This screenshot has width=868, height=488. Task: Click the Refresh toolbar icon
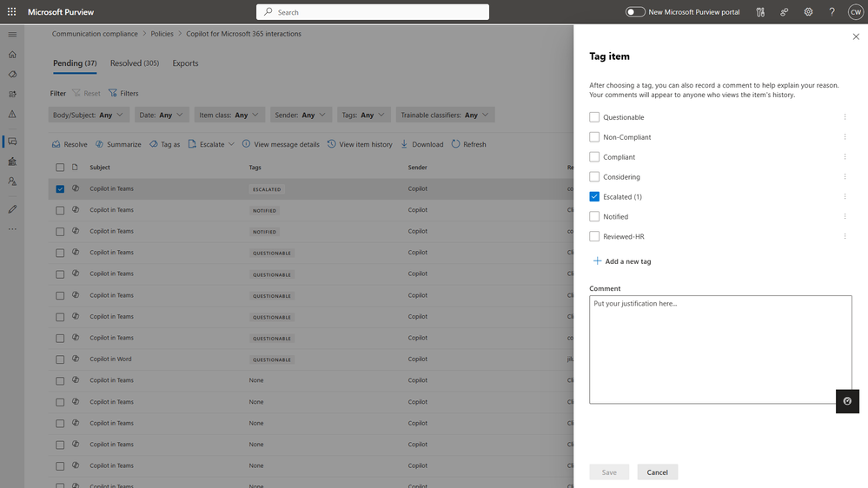coord(455,144)
